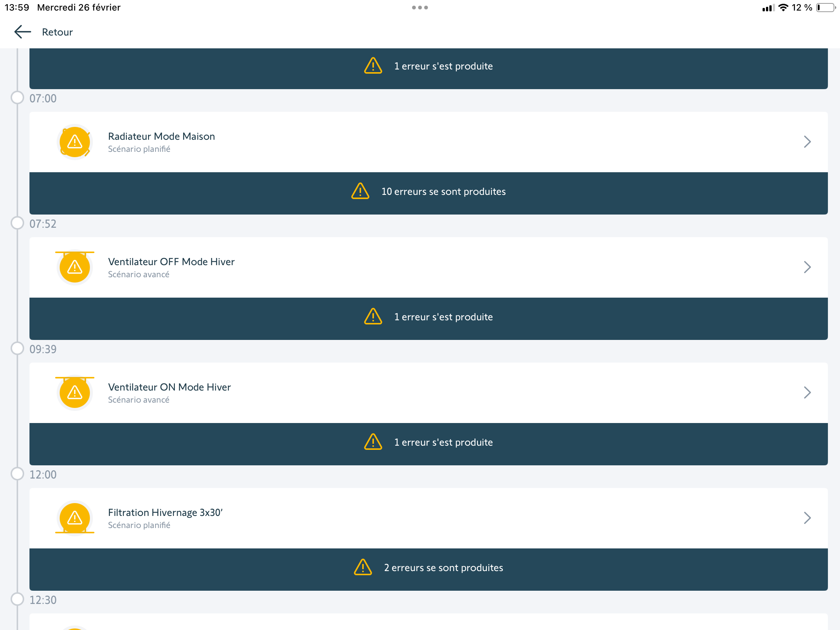Screen dimensions: 840x630
Task: Click the Filtration Hivernage warning icon
Action: point(75,518)
